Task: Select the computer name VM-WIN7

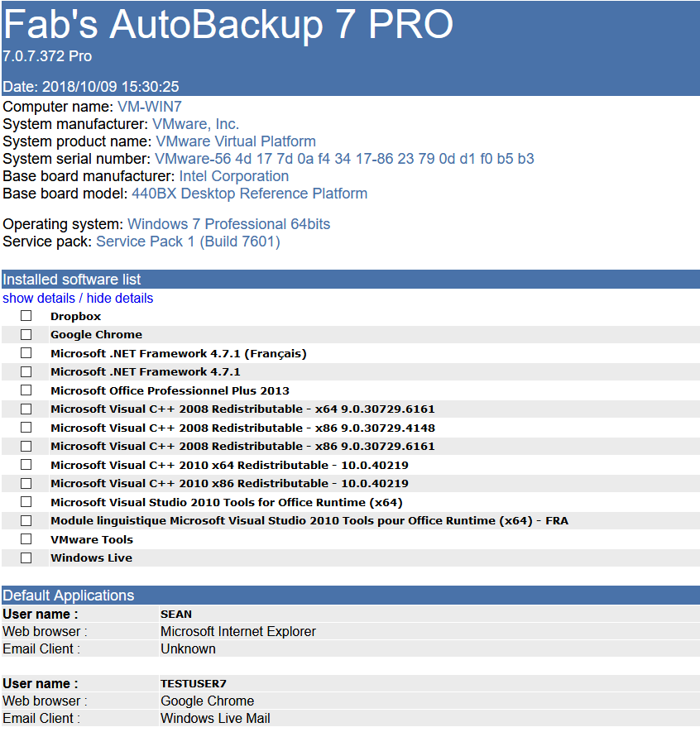Action: [150, 107]
